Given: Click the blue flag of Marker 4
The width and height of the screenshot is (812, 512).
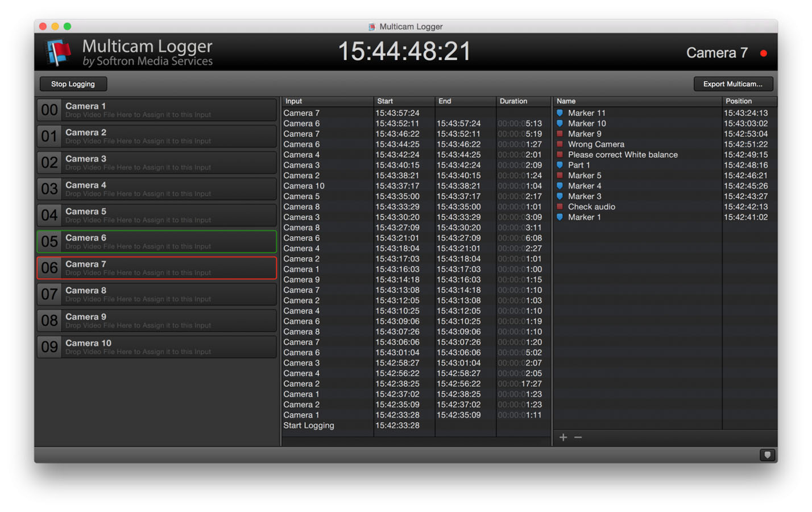Looking at the screenshot, I should pos(560,186).
